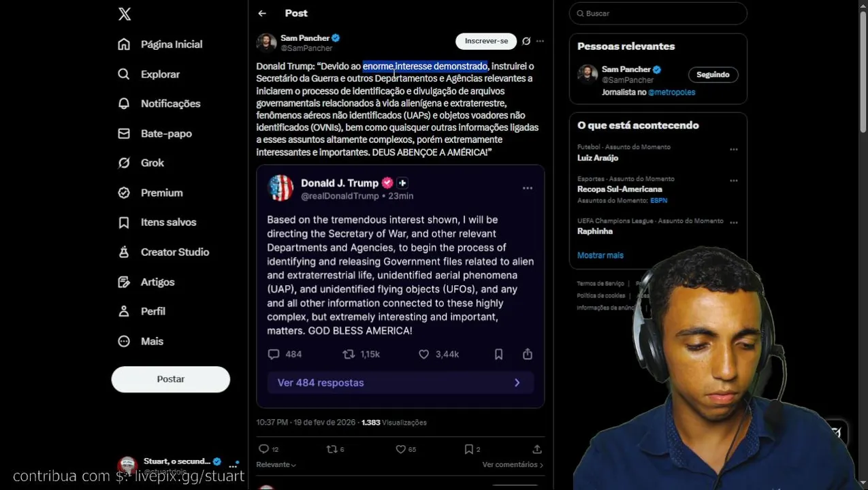Click the page vertical scrollbar

coord(864,68)
